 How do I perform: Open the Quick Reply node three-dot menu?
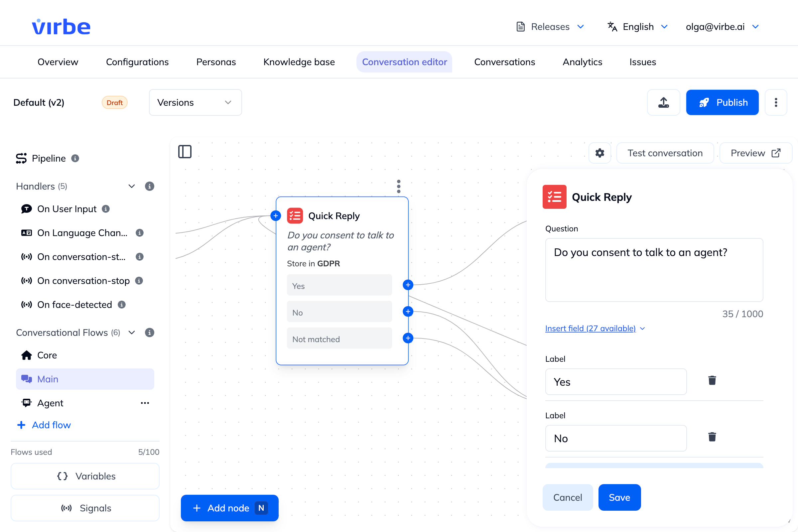399,186
